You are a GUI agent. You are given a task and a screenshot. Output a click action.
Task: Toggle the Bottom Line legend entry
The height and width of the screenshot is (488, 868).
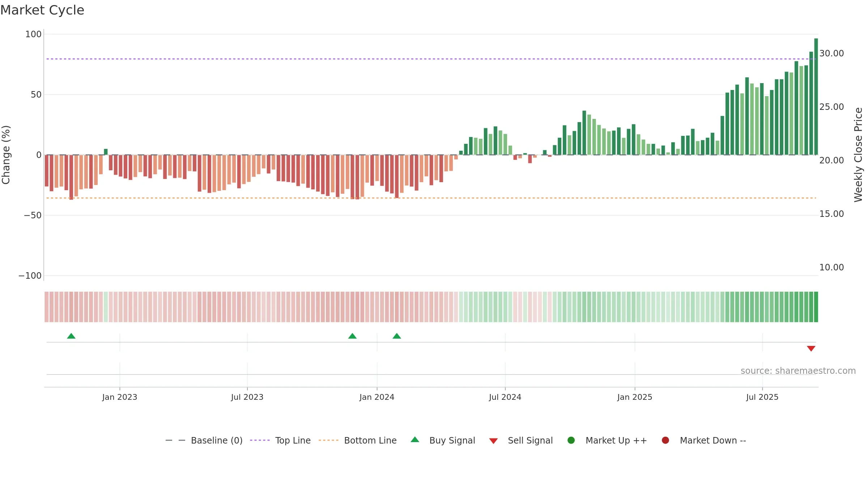(358, 440)
